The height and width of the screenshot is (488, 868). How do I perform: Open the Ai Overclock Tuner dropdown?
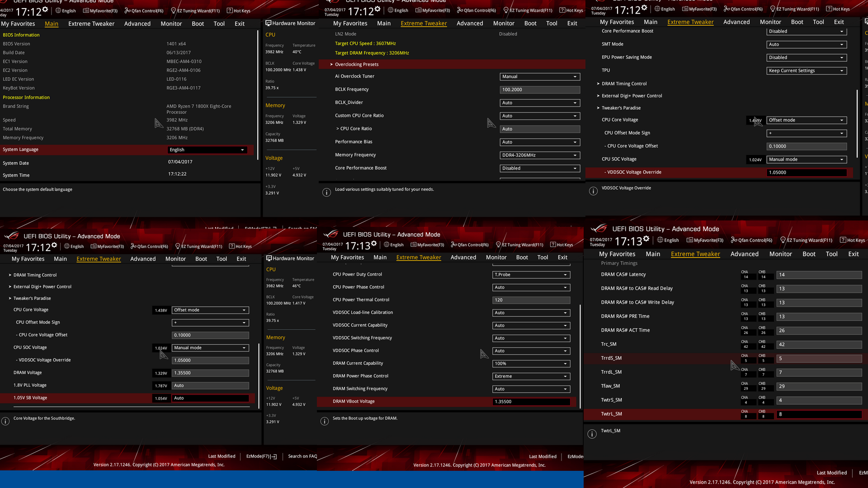tap(540, 76)
